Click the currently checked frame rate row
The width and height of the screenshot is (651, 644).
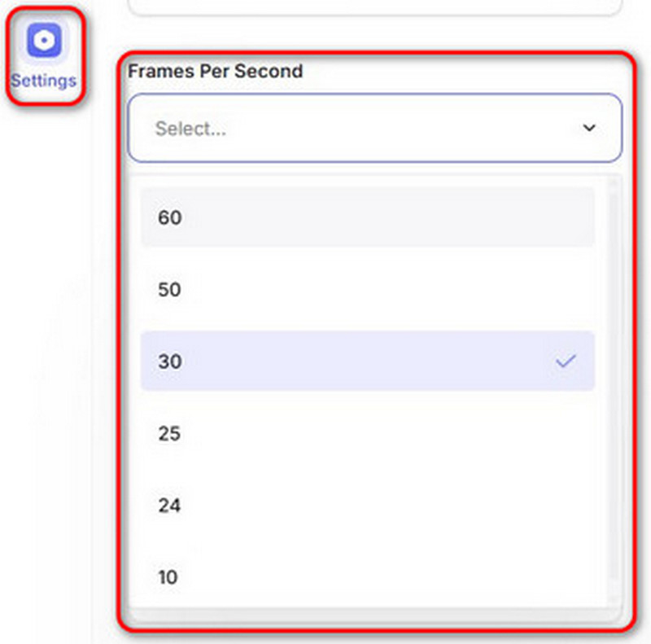coord(367,361)
